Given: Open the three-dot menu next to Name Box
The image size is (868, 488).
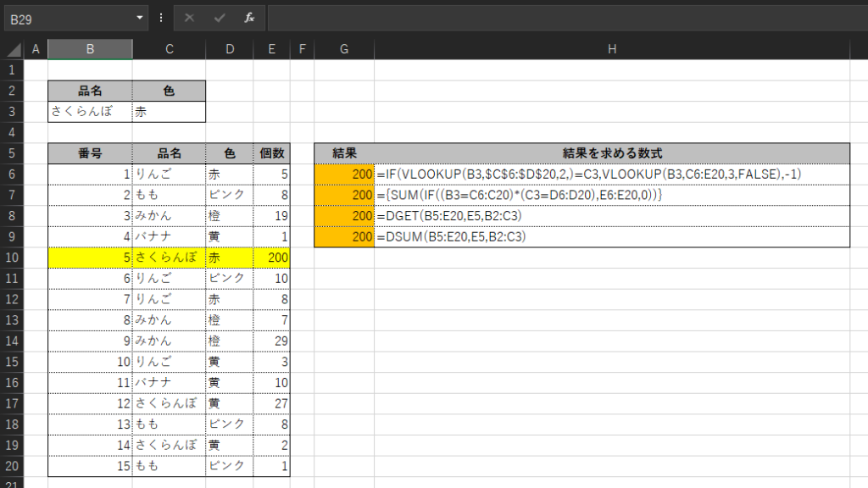Looking at the screenshot, I should click(160, 17).
